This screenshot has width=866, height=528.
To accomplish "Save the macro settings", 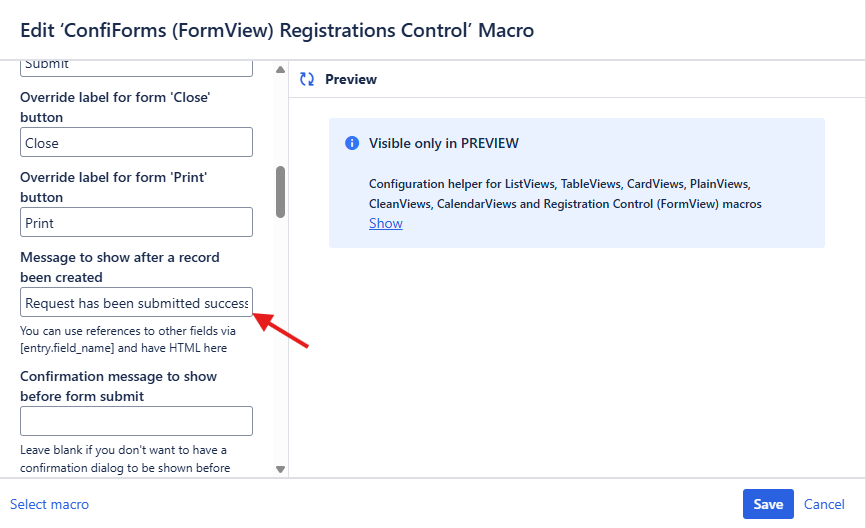I will (768, 504).
